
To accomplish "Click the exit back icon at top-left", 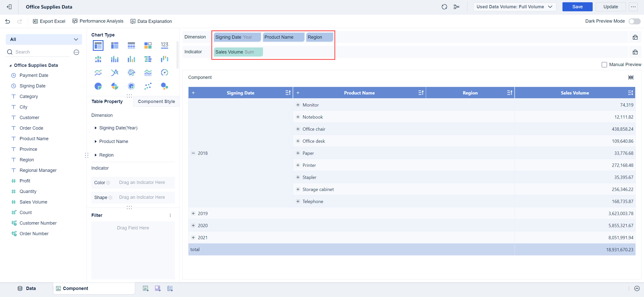I will [x=9, y=7].
